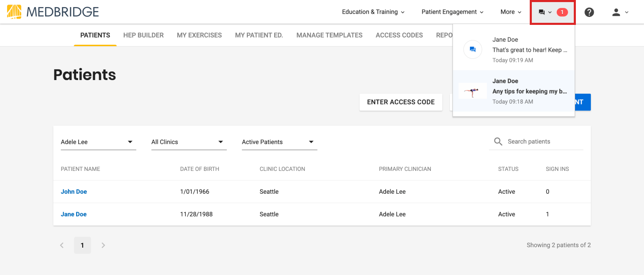Open John Doe patient record

click(x=74, y=192)
